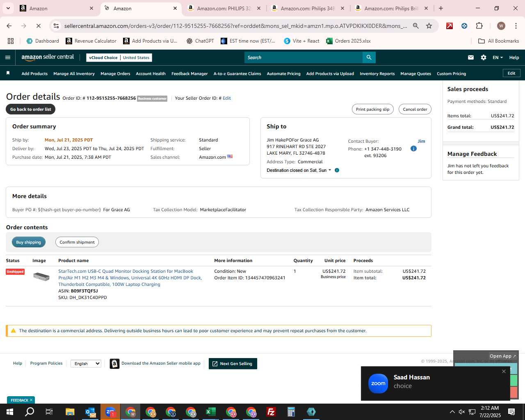The image size is (525, 420).
Task: Show hidden system tray icons
Action: tap(452, 412)
